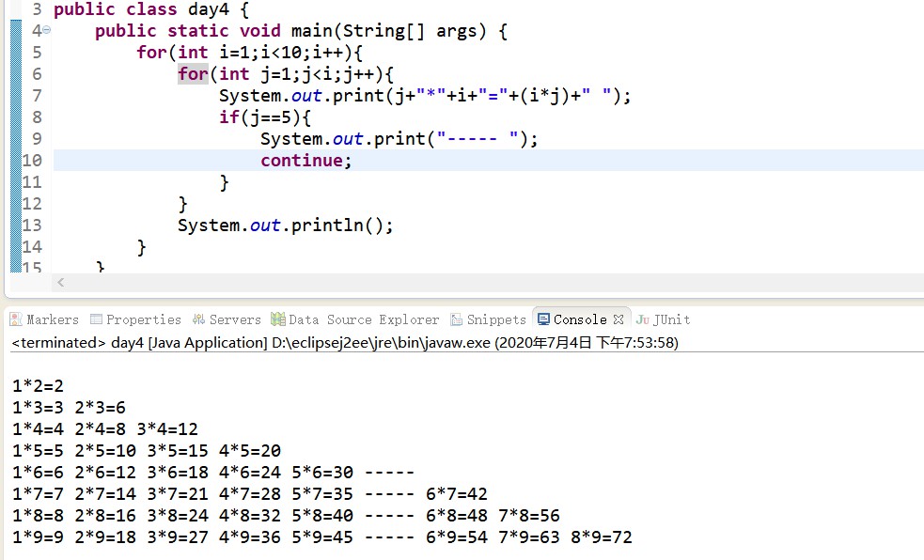Image resolution: width=924 pixels, height=560 pixels.
Task: Click the editor horizontal scroll left arrow
Action: click(60, 283)
